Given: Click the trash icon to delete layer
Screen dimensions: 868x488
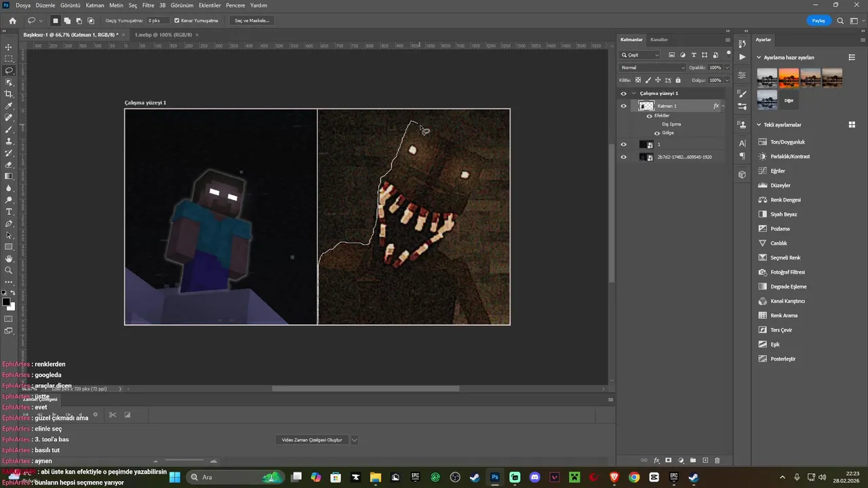Looking at the screenshot, I should click(717, 460).
